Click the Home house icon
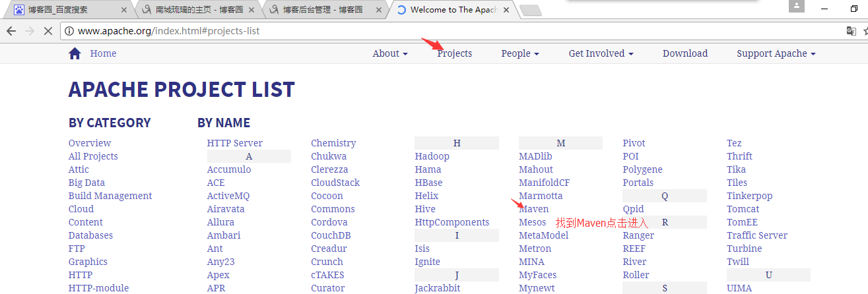This screenshot has width=868, height=294. [75, 53]
